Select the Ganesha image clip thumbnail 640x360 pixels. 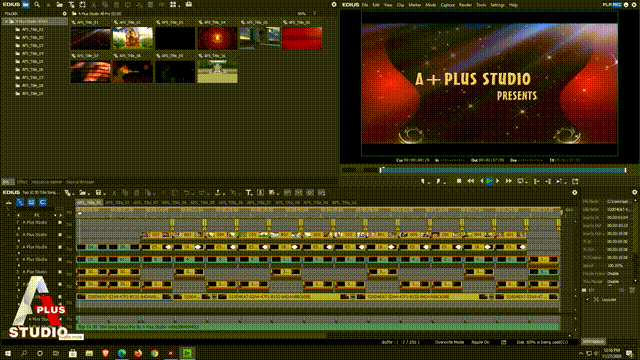[x=133, y=38]
